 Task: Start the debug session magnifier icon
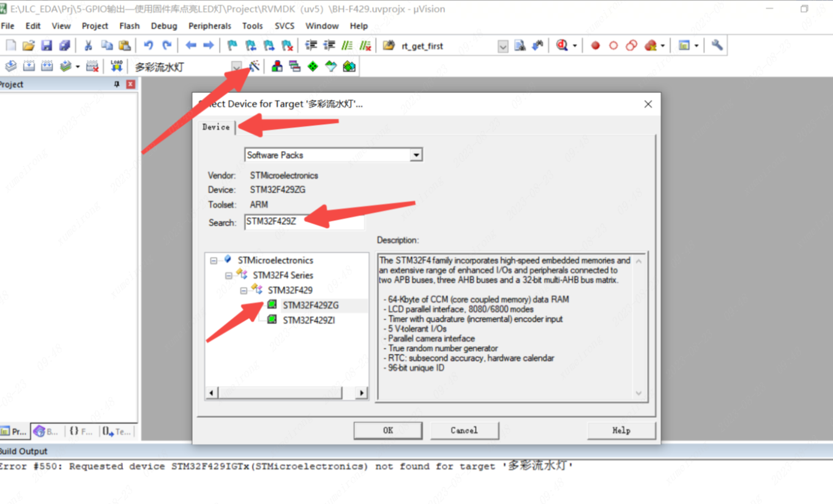coord(561,46)
